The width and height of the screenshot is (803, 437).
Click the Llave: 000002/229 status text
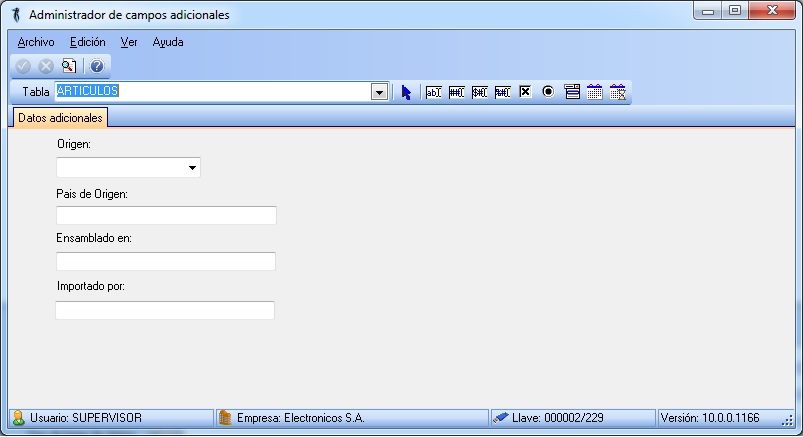[558, 418]
